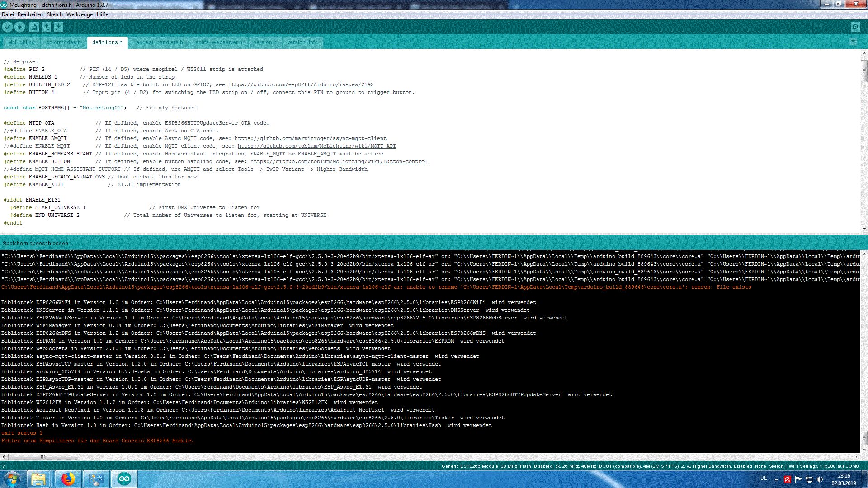Open the Serial Monitor icon
The width and height of the screenshot is (868, 488).
pos(855,27)
